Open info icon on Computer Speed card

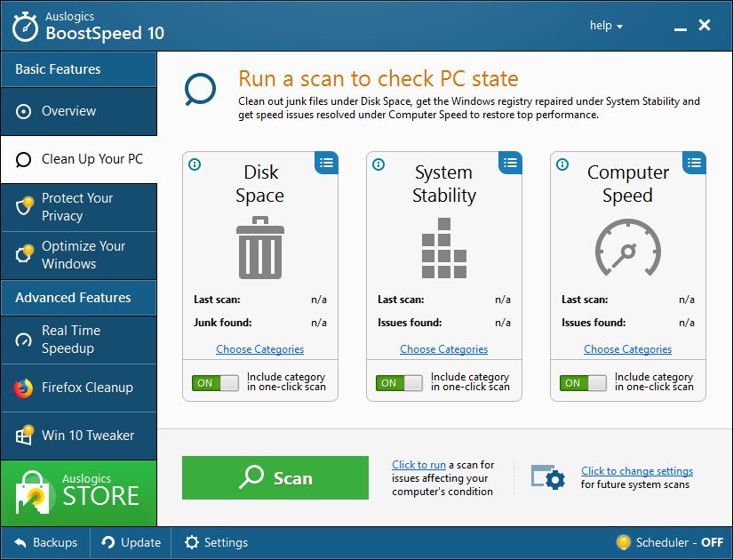[x=562, y=164]
